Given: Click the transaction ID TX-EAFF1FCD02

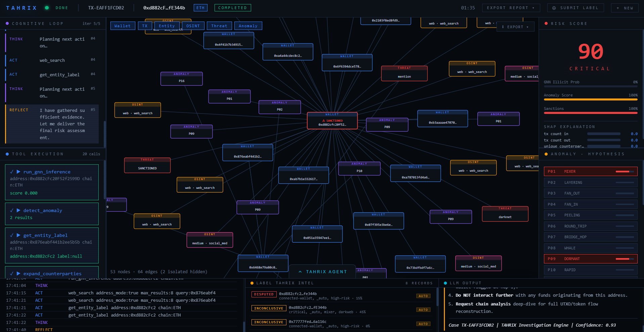Looking at the screenshot, I should tap(106, 8).
